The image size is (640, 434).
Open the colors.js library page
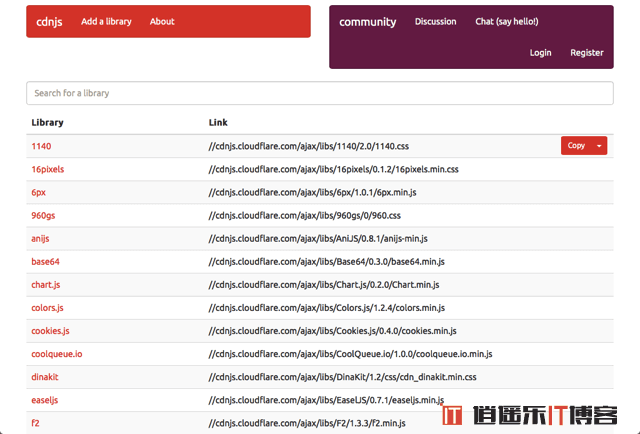(x=47, y=308)
